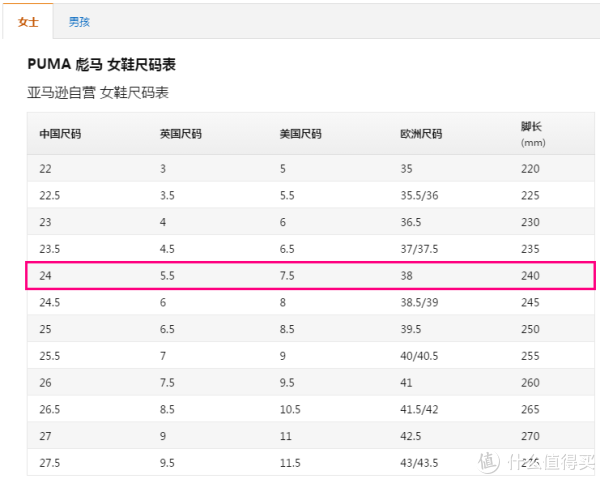Click UK size 3.5 in row 22.5
Image resolution: width=600 pixels, height=479 pixels.
[x=167, y=196]
